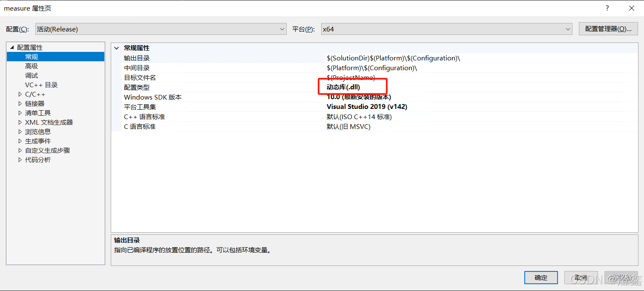Select the C 语言标准 property row
644x291 pixels.
375,127
